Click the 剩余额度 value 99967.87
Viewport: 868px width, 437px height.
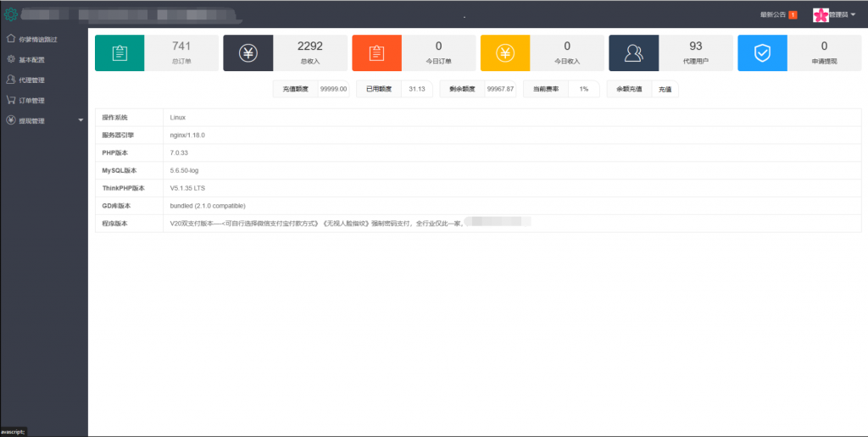click(500, 89)
